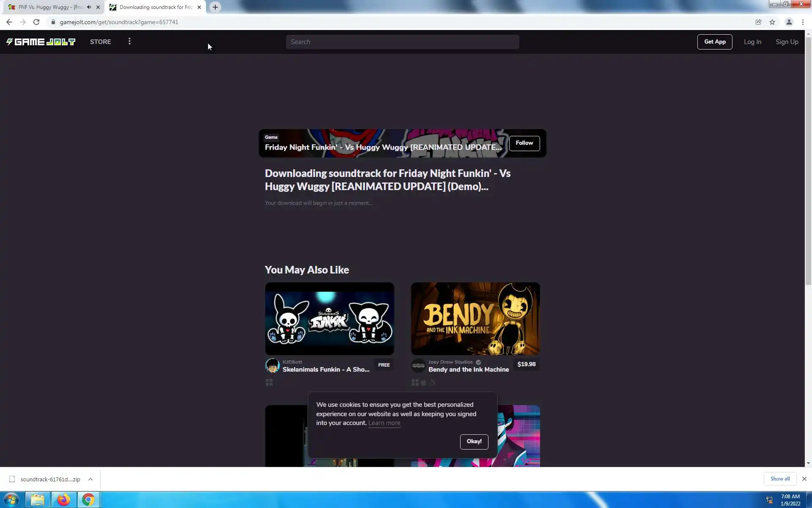This screenshot has width=812, height=508.
Task: Open Bendy and the Ink Machine thumbnail
Action: 475,318
